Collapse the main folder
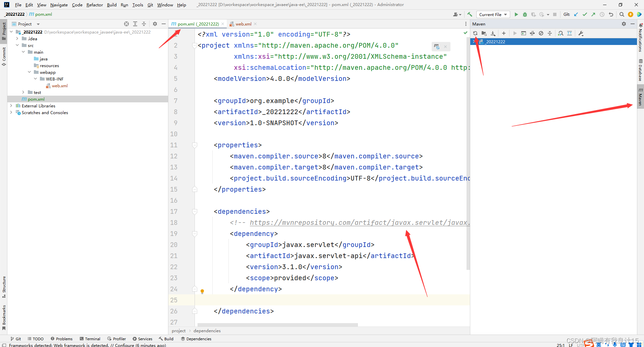Viewport: 644px width, 347px height. (x=23, y=52)
